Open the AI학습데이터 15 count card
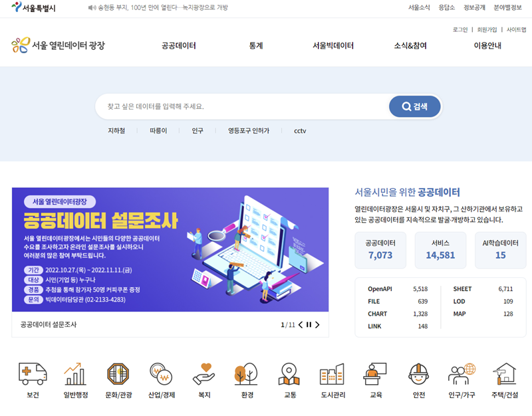 click(x=501, y=251)
